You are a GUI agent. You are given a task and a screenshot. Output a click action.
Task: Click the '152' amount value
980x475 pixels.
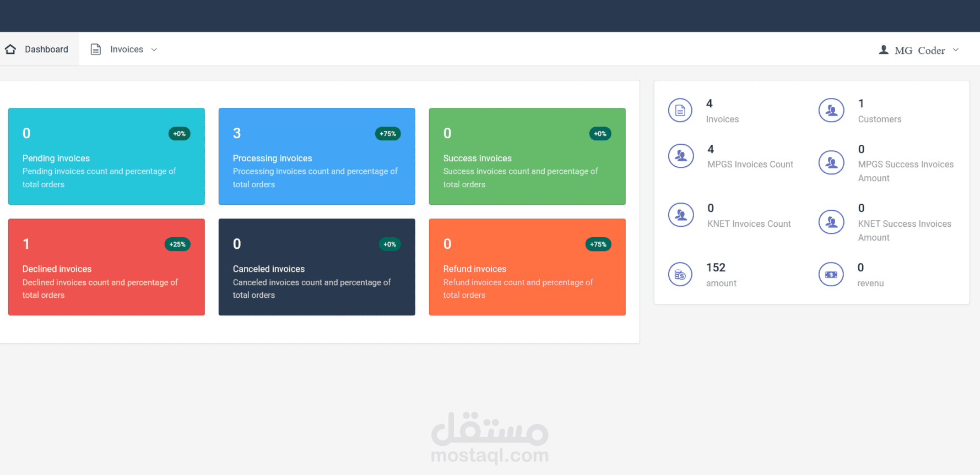[716, 267]
